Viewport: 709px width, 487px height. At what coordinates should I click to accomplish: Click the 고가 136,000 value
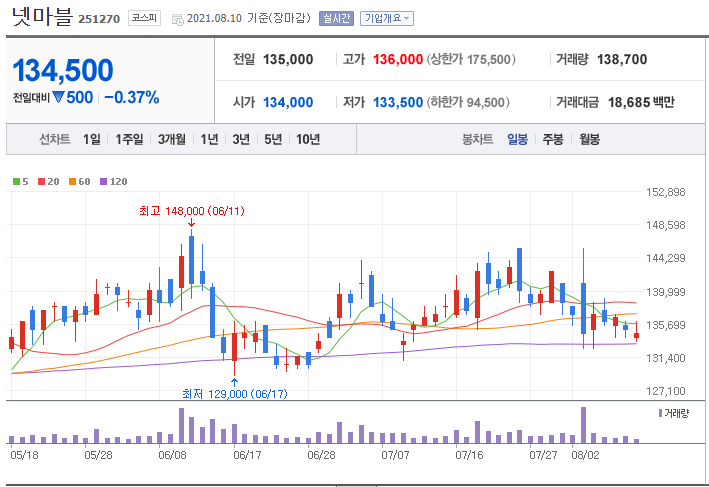[398, 59]
